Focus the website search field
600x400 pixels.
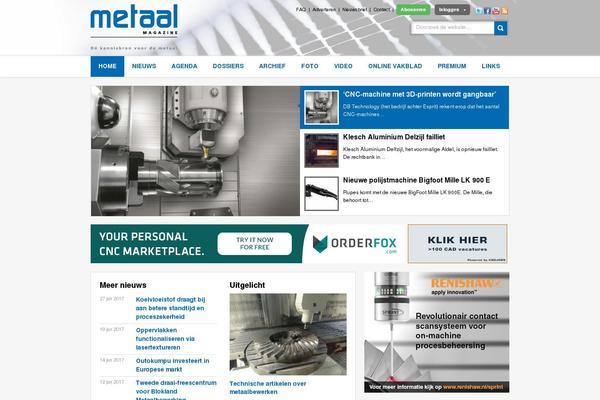[x=453, y=28]
